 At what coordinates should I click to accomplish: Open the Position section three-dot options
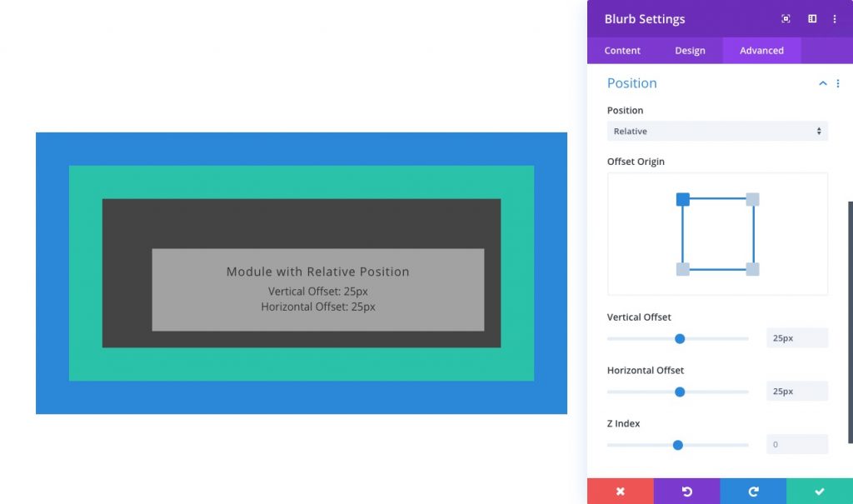839,83
